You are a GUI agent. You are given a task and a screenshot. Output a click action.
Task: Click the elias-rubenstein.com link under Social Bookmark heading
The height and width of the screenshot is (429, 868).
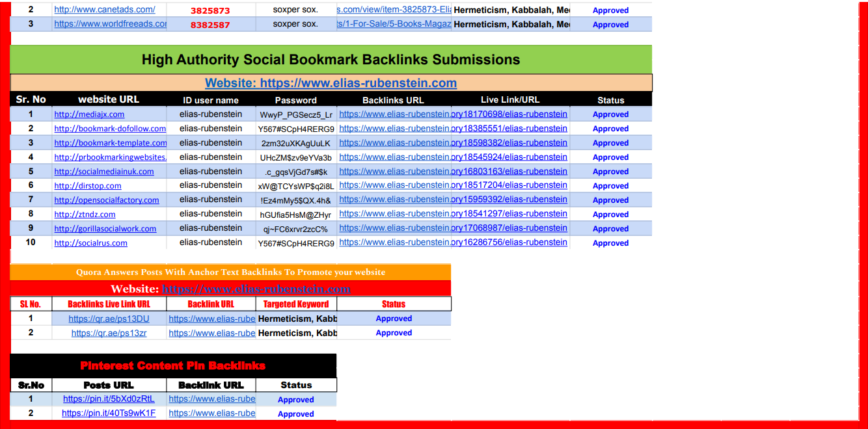click(331, 83)
